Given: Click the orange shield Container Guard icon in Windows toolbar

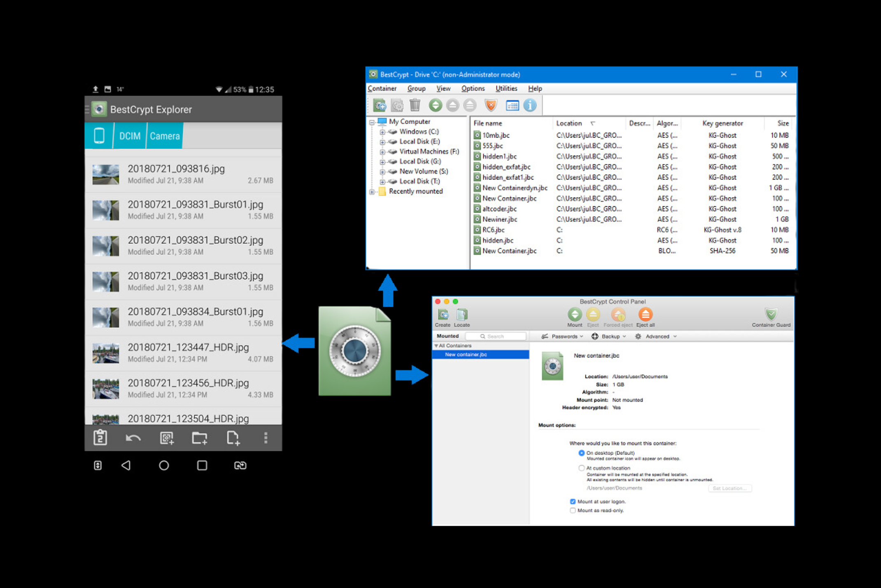Looking at the screenshot, I should [x=490, y=105].
